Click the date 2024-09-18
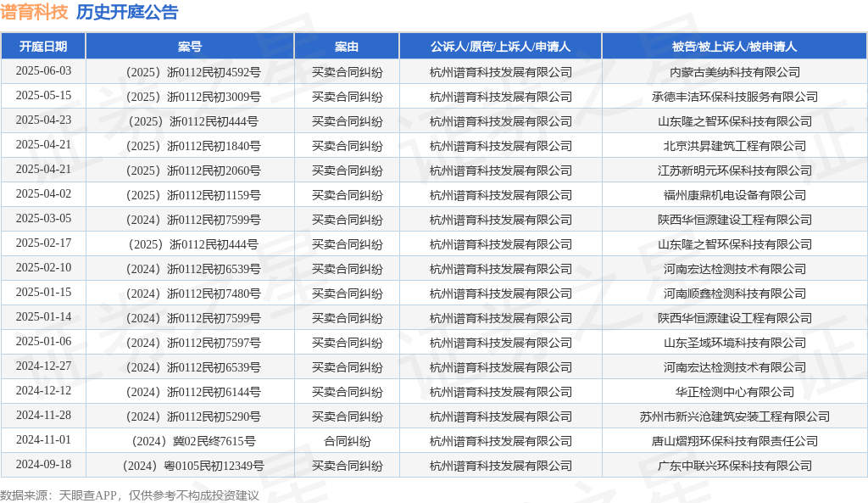 (43, 464)
